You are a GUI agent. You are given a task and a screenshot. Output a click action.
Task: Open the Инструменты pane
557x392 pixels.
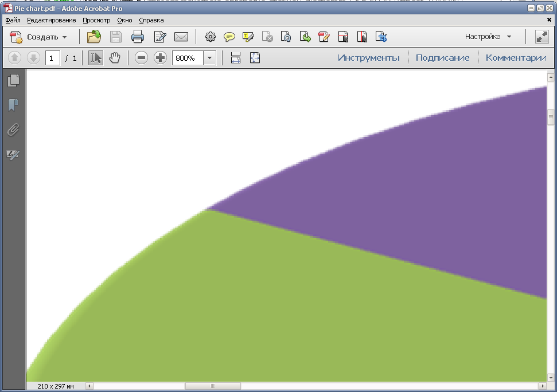click(x=368, y=58)
